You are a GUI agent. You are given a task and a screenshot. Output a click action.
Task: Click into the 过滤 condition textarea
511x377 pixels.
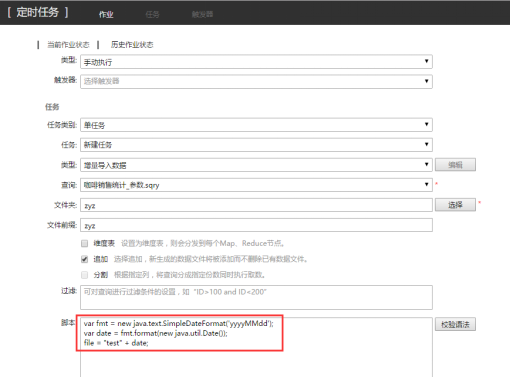256,297
